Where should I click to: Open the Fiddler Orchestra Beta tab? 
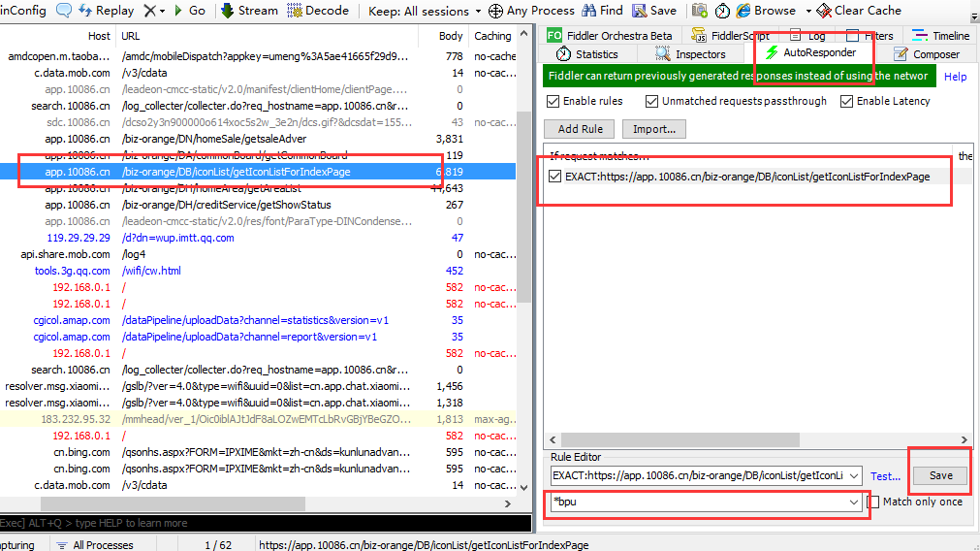(610, 36)
